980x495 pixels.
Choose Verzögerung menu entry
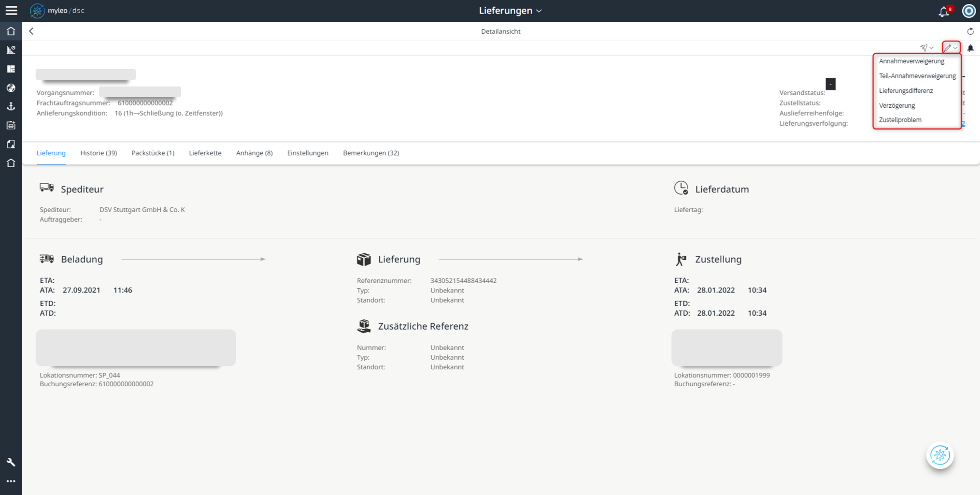(897, 105)
